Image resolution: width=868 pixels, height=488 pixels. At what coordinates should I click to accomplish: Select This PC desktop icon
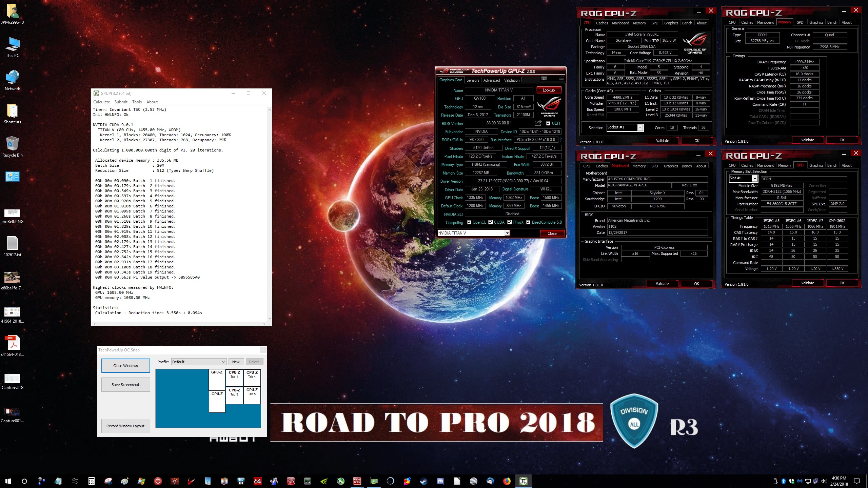(x=12, y=47)
